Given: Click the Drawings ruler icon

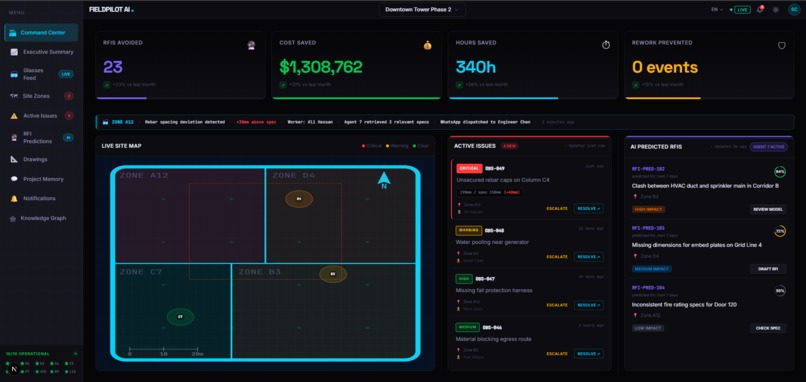Looking at the screenshot, I should (14, 159).
